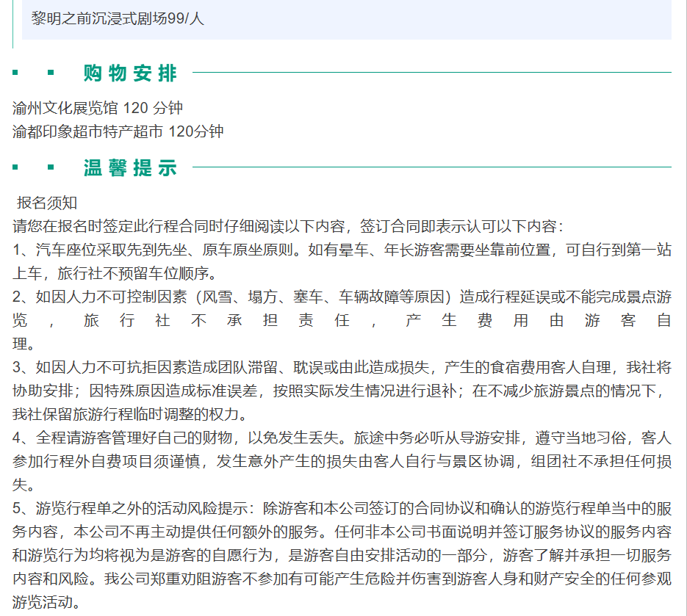Click the text 黎明之前沉浸式剧场99/人
Image resolution: width=687 pixels, height=616 pixels.
pos(118,18)
